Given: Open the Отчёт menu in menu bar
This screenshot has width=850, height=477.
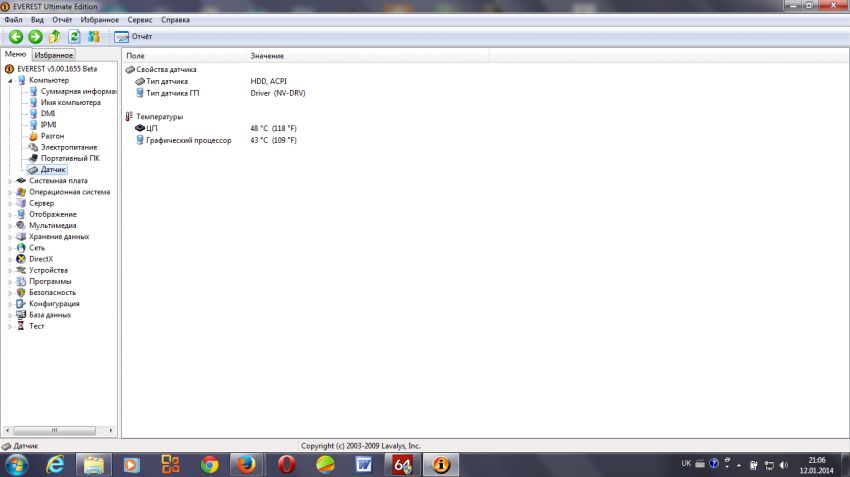Looking at the screenshot, I should pyautogui.click(x=62, y=20).
